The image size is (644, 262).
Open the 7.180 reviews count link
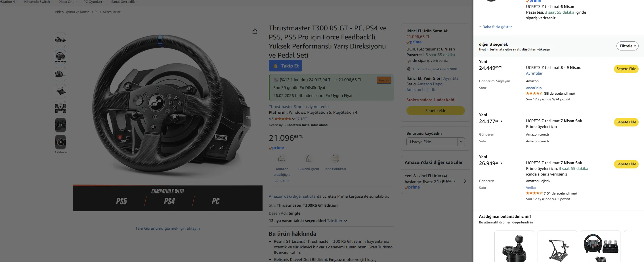pos(302,119)
